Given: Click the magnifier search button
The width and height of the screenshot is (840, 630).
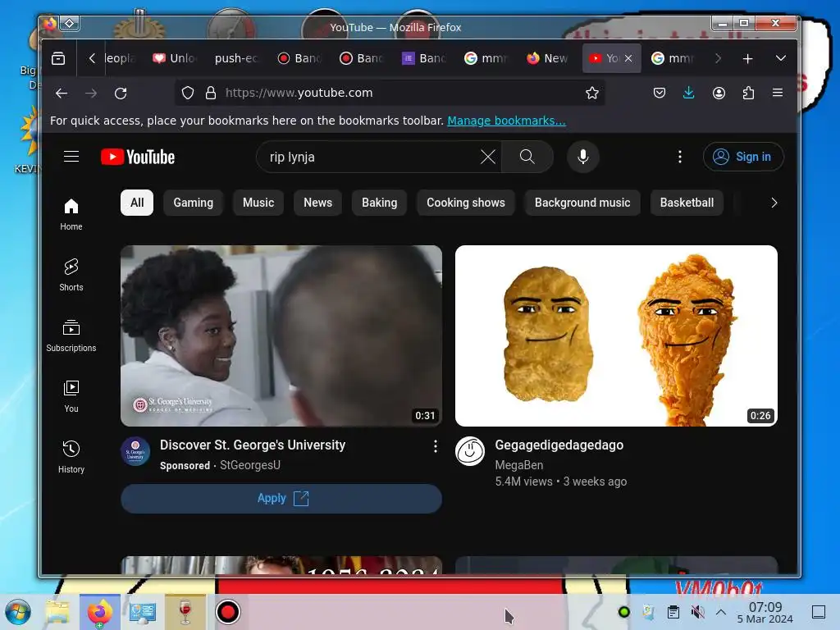Looking at the screenshot, I should (527, 157).
